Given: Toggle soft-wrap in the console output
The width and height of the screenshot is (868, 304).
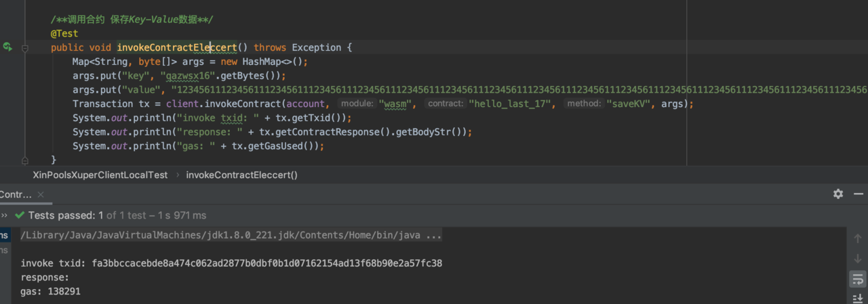Looking at the screenshot, I should coord(857,279).
